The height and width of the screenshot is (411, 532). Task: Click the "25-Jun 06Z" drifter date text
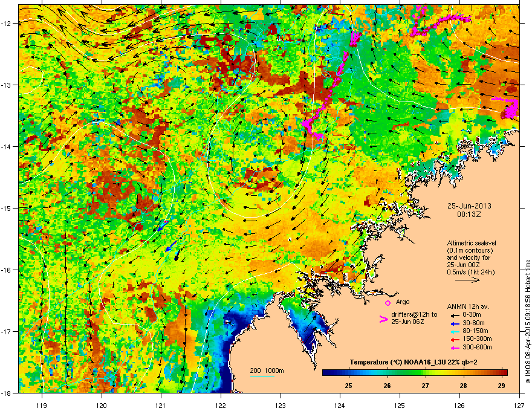pyautogui.click(x=407, y=322)
